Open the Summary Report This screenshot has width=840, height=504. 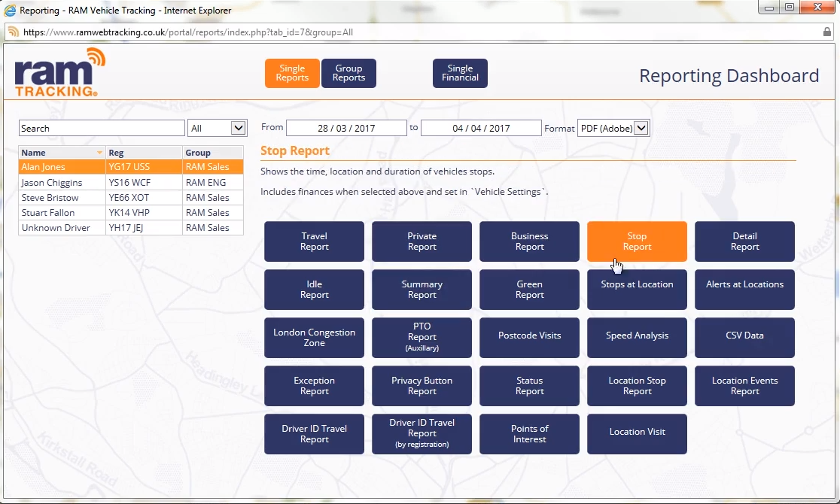422,290
